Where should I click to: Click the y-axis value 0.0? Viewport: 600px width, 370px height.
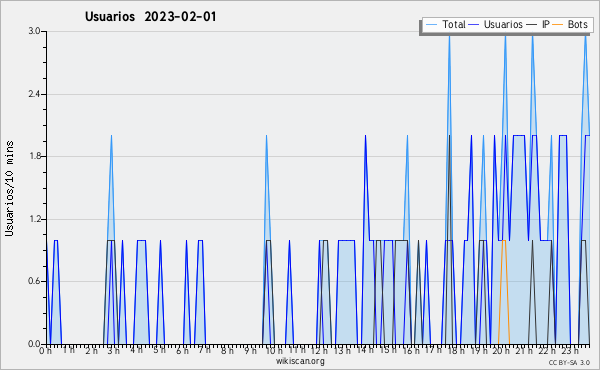point(34,344)
